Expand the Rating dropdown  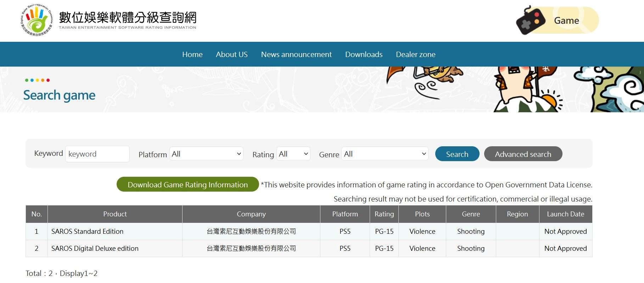click(x=293, y=154)
